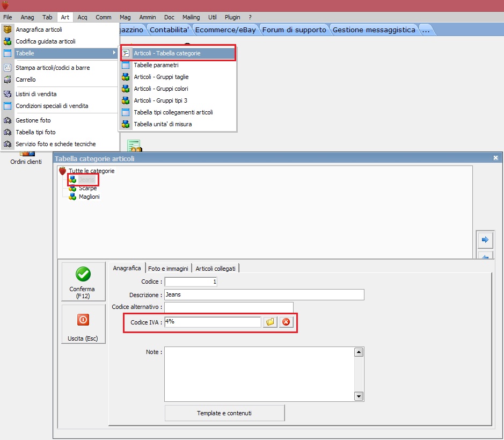
Task: Open the Doc menu
Action: tap(169, 17)
